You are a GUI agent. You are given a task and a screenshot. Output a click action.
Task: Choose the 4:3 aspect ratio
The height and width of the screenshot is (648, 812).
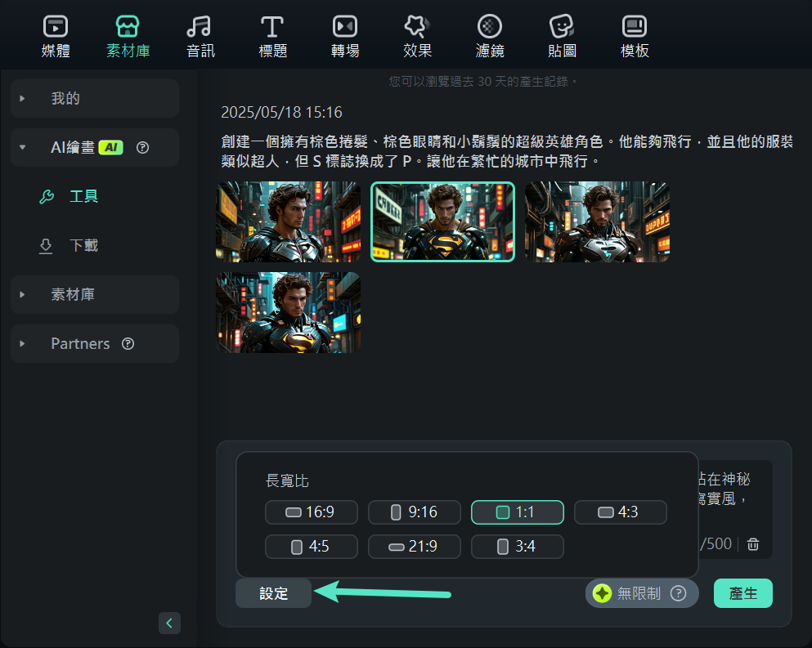(621, 512)
